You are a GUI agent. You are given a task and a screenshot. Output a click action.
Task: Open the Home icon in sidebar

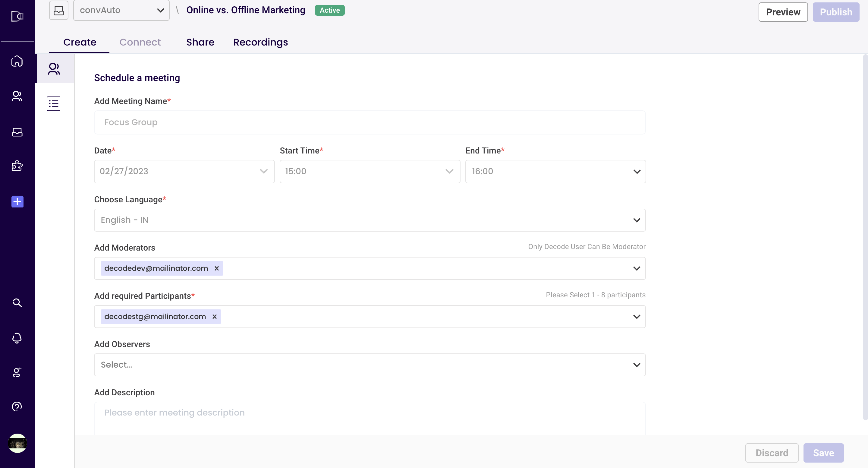coord(17,61)
